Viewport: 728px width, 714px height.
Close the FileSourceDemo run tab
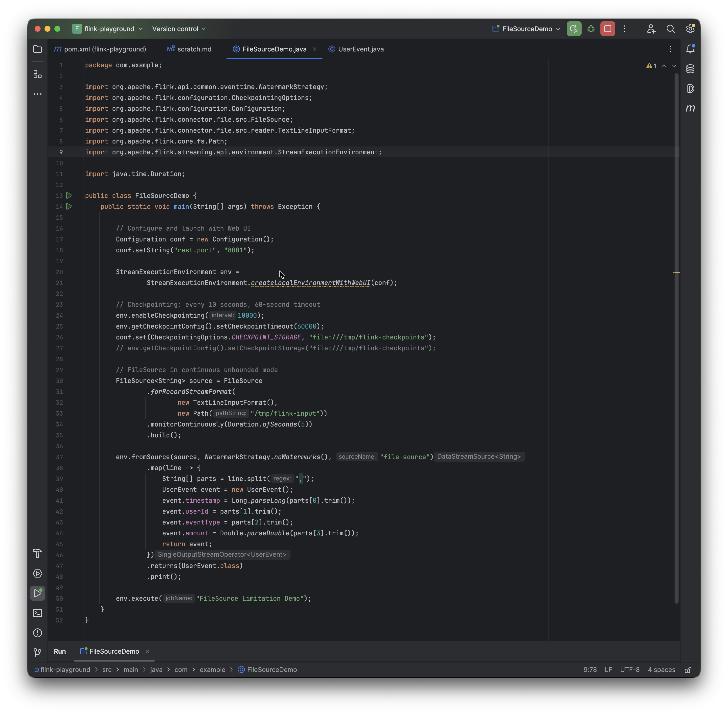pos(147,652)
